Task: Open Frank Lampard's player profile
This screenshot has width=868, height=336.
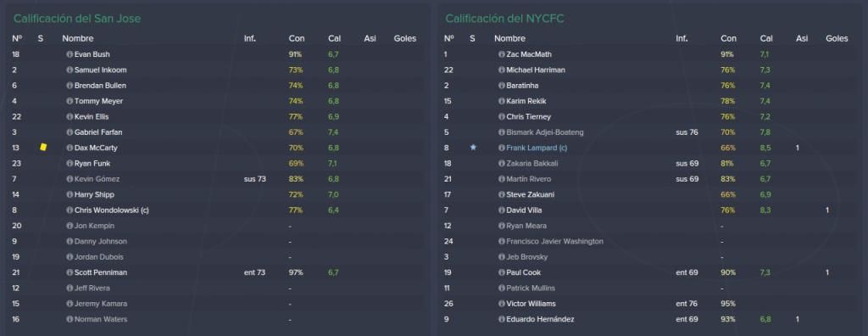Action: [537, 148]
